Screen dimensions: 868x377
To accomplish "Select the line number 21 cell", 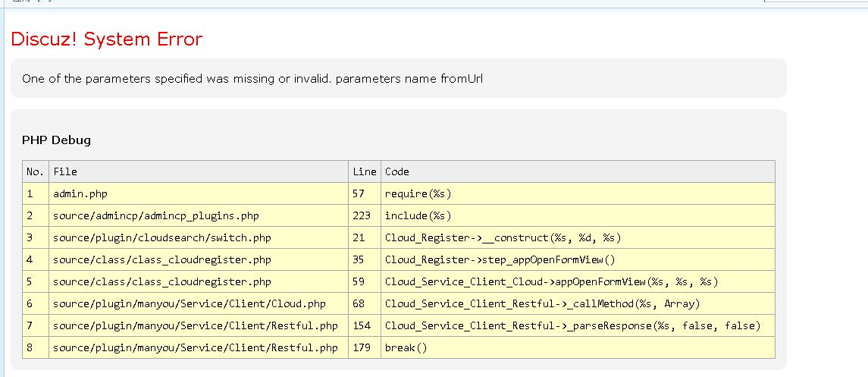I will tap(365, 237).
